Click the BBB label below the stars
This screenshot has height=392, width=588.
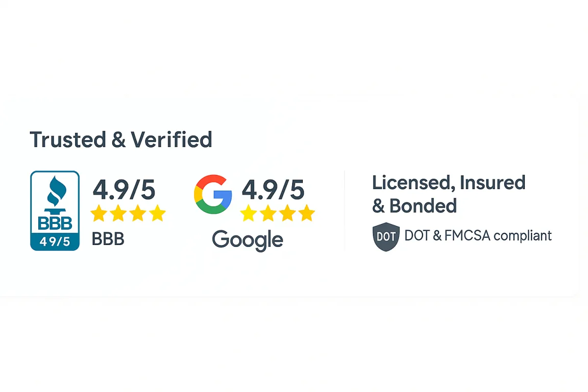(108, 239)
